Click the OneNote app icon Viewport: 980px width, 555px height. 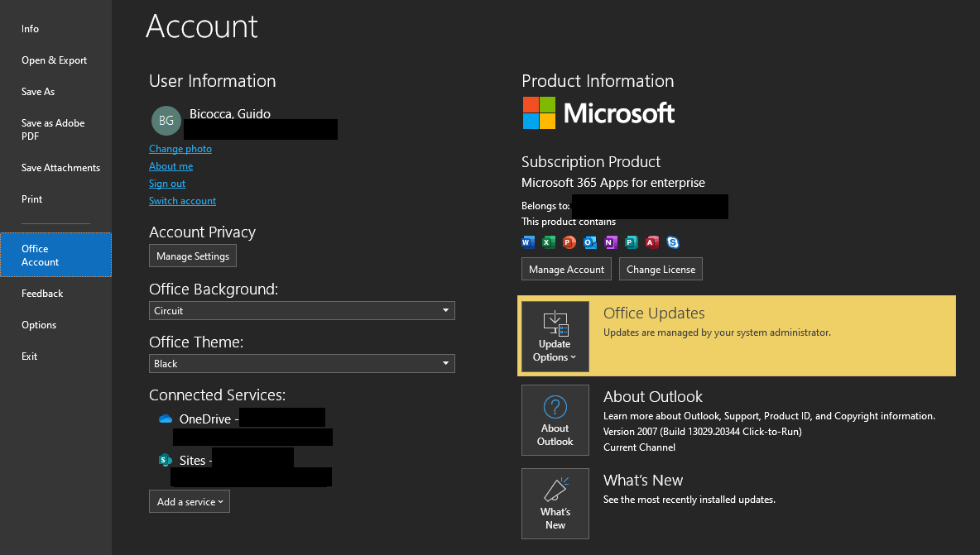[611, 242]
